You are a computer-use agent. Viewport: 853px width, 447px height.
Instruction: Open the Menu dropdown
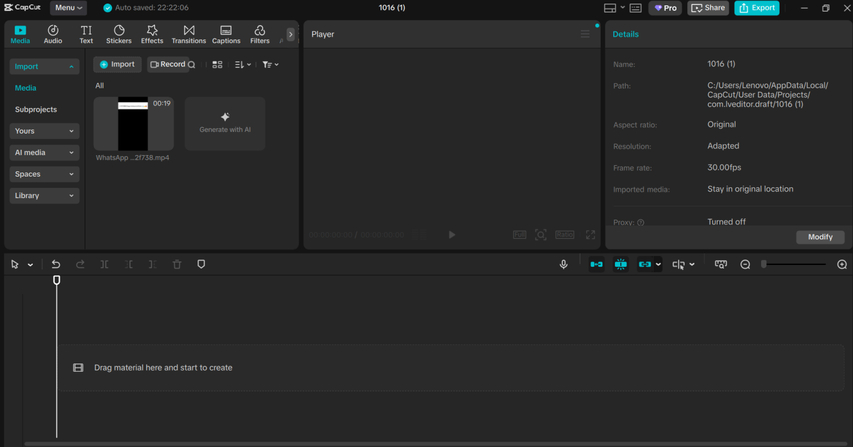(69, 8)
